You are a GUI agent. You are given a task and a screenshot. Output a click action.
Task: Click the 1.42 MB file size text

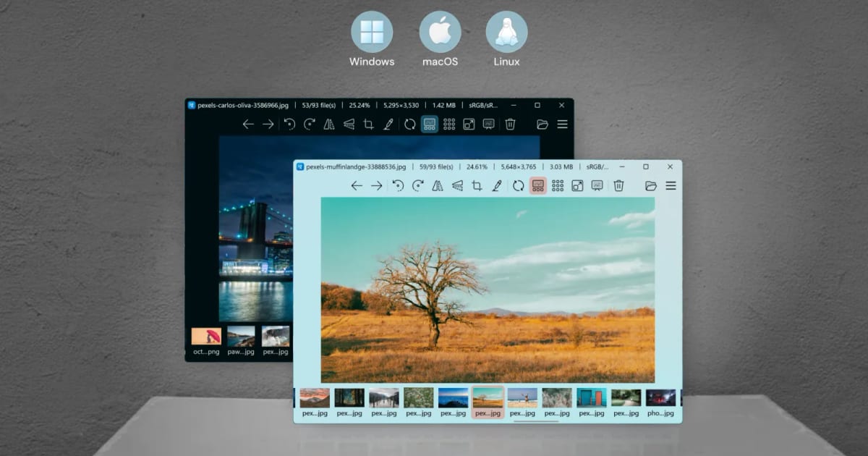point(444,105)
